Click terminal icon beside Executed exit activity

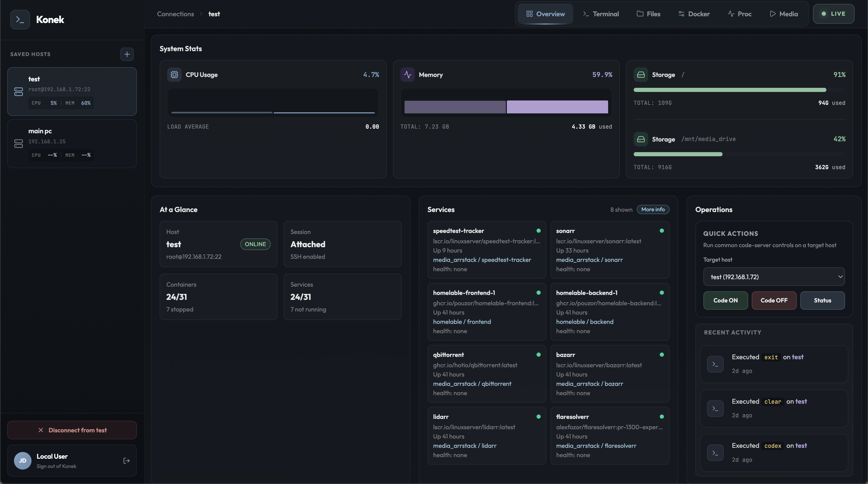click(x=715, y=364)
